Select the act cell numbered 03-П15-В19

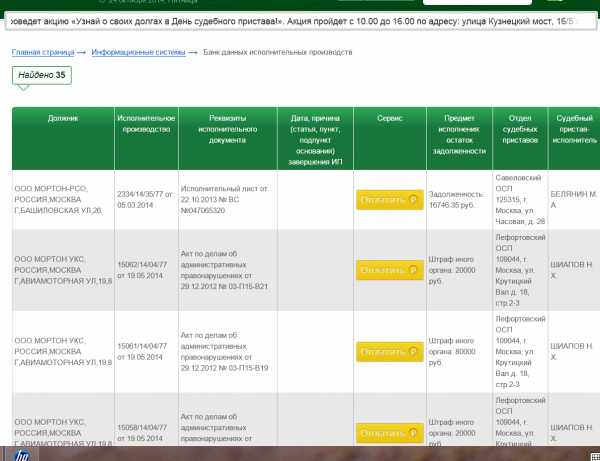tap(228, 352)
